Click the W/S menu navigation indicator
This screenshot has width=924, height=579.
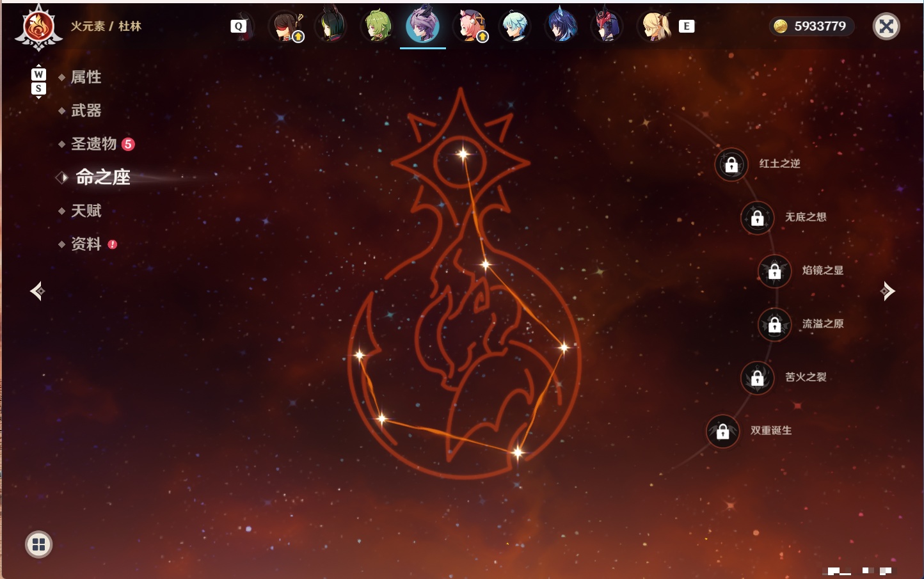click(38, 81)
